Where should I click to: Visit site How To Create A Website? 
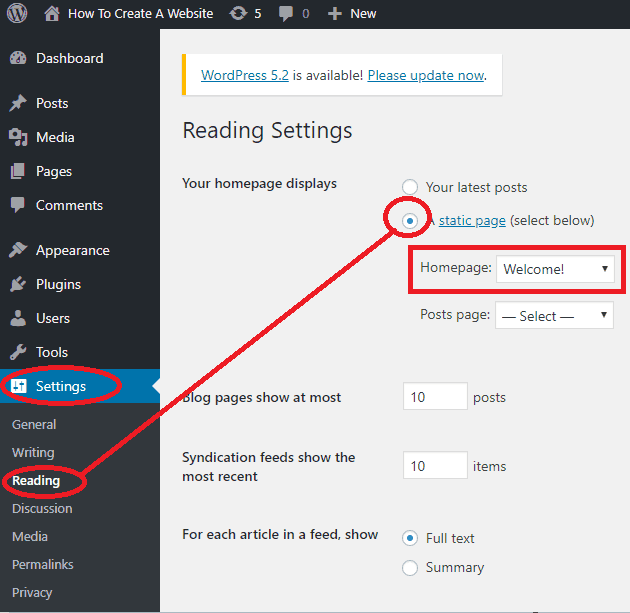click(140, 14)
